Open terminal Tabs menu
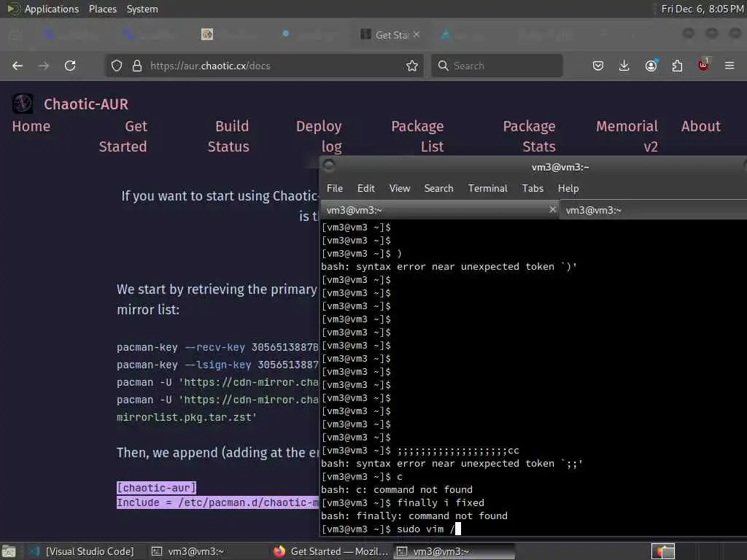The image size is (747, 560). point(532,188)
